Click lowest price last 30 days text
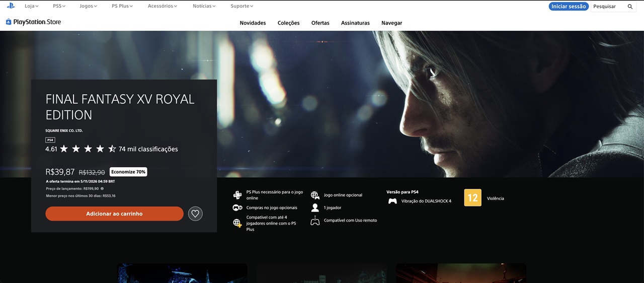This screenshot has height=283, width=644. [x=80, y=195]
